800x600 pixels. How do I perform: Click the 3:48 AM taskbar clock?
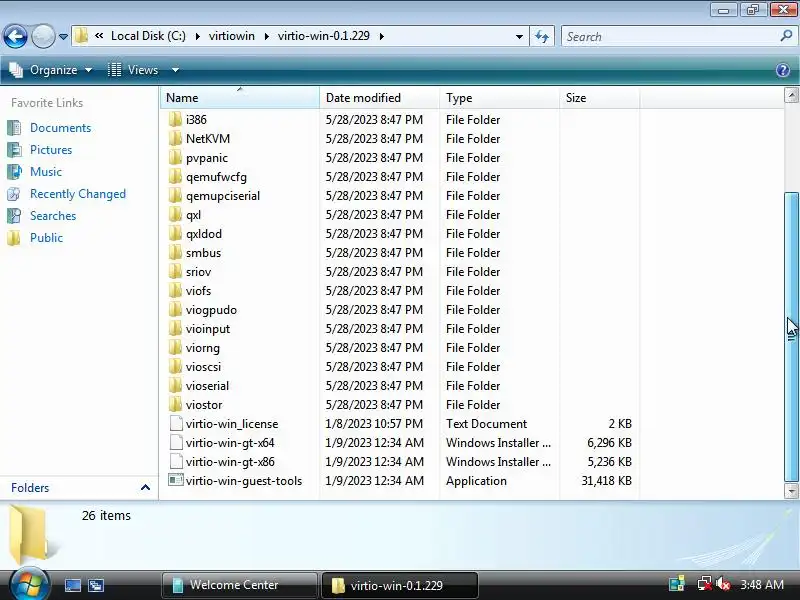(762, 584)
